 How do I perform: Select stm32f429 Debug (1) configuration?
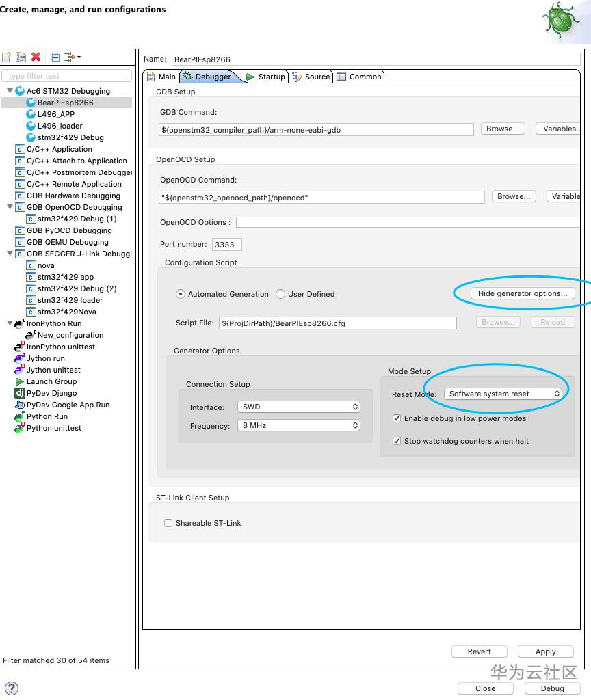[77, 219]
